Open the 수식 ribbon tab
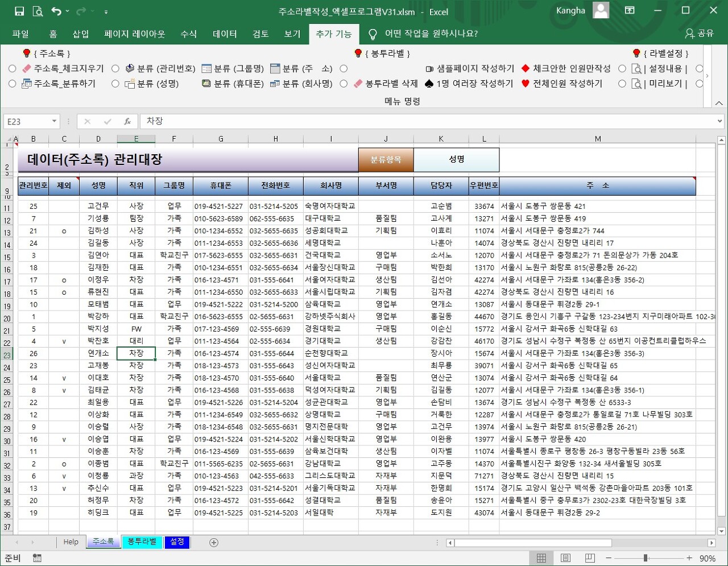The height and width of the screenshot is (566, 728). coord(189,34)
